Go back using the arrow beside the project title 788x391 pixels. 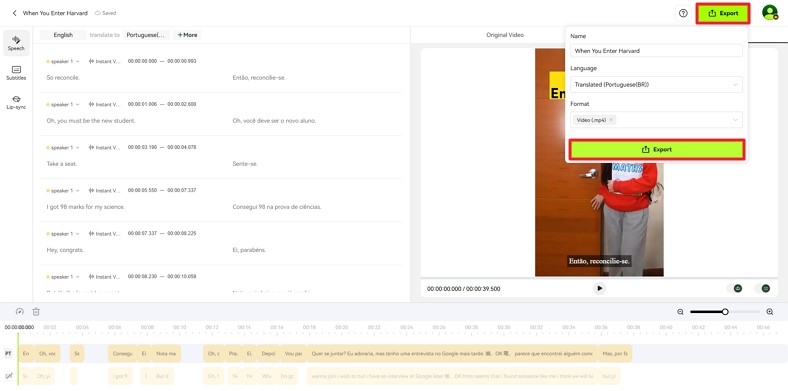pos(14,13)
